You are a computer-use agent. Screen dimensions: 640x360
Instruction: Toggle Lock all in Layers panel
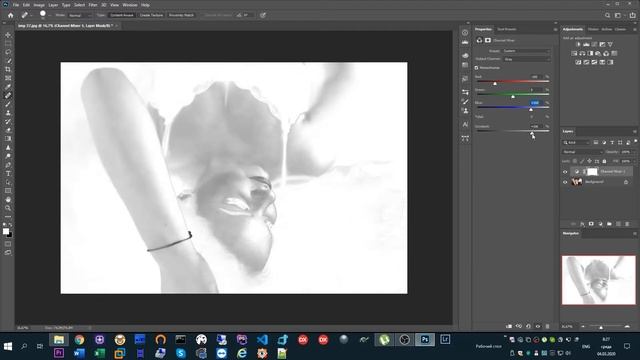604,161
